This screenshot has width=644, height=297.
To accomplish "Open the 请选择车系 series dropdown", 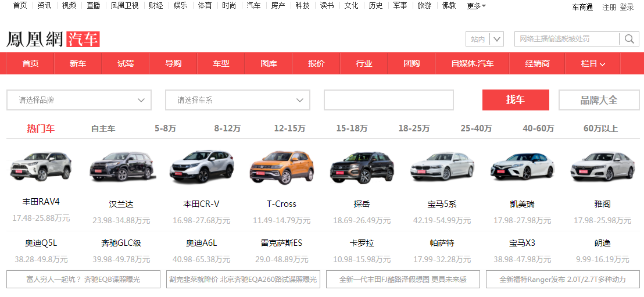I will 237,100.
